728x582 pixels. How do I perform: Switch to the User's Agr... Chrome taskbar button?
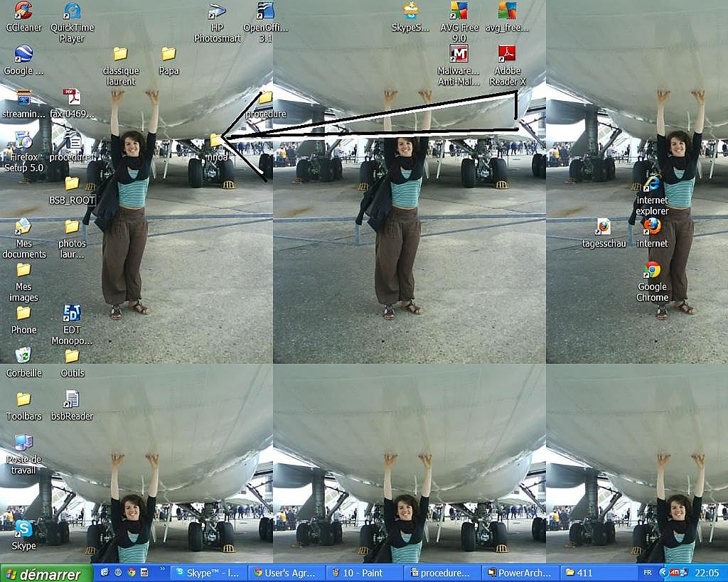coord(286,573)
